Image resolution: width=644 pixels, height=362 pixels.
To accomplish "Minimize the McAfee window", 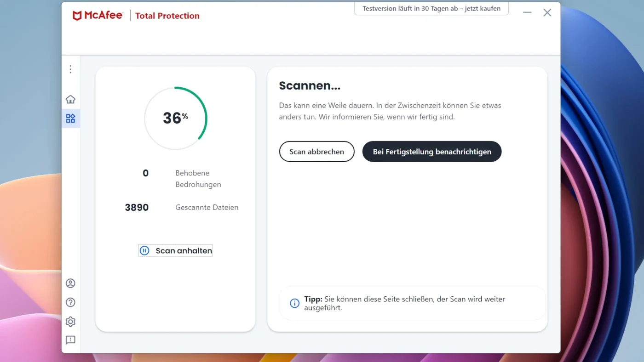I will pyautogui.click(x=527, y=13).
